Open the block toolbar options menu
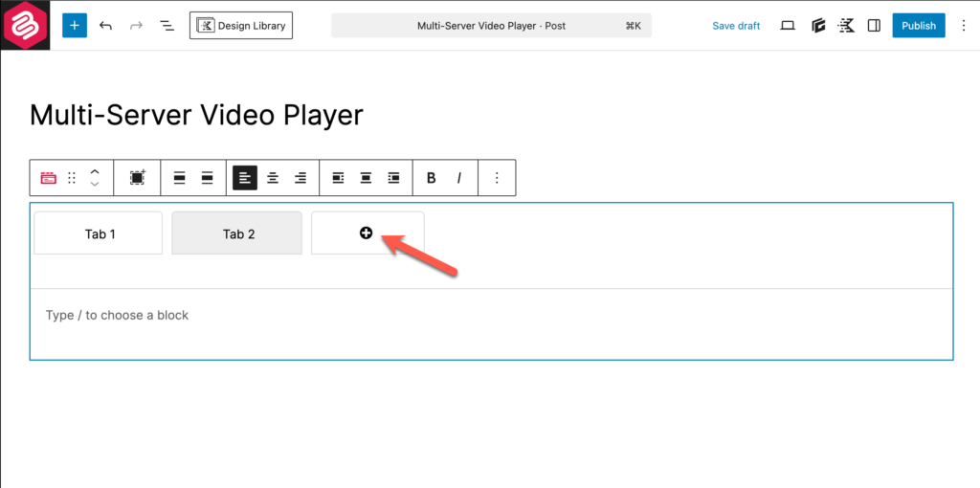Screen dimensions: 980x488 tap(497, 178)
